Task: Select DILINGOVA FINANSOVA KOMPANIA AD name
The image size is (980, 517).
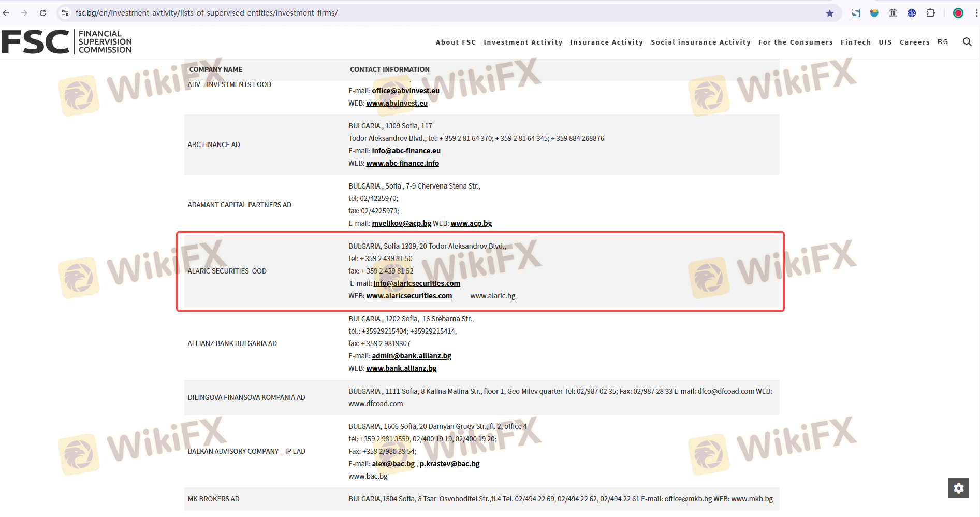Action: tap(246, 397)
